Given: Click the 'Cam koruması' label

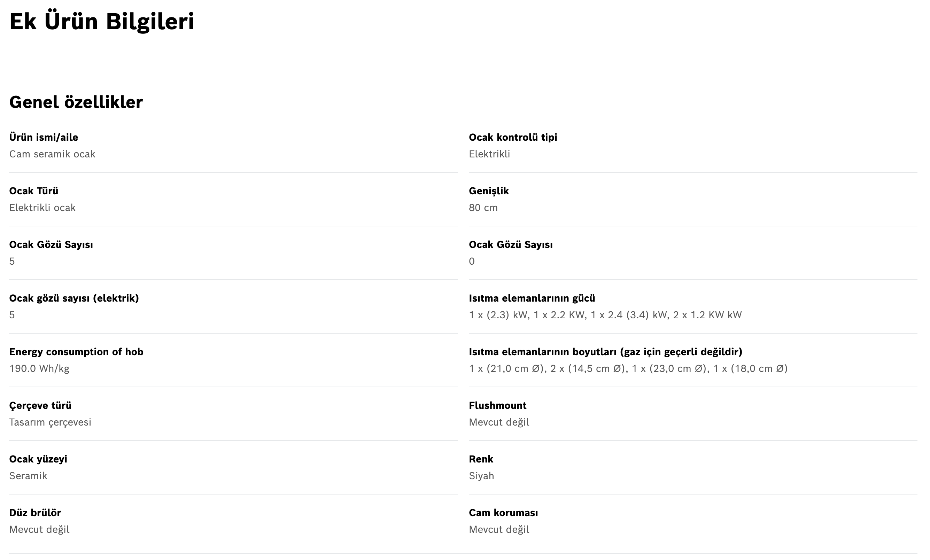Looking at the screenshot, I should (x=503, y=512).
